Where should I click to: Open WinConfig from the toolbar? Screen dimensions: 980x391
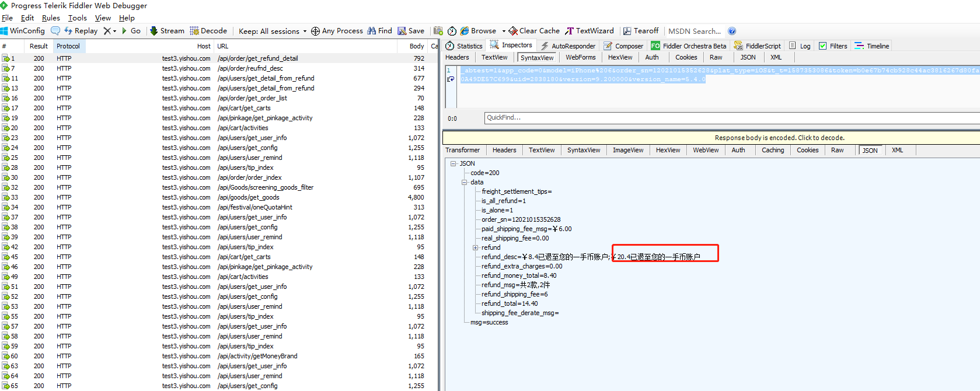point(23,31)
